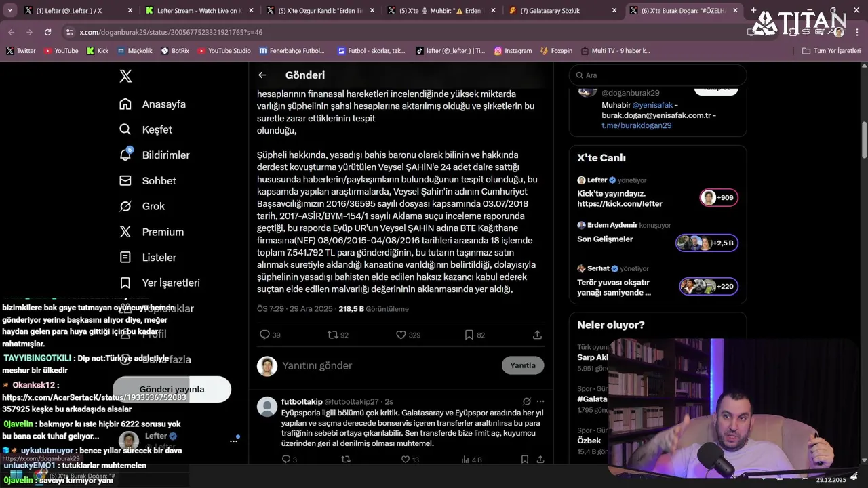The width and height of the screenshot is (868, 488).
Task: Open YouTube Studio bookmark
Action: [x=224, y=51]
